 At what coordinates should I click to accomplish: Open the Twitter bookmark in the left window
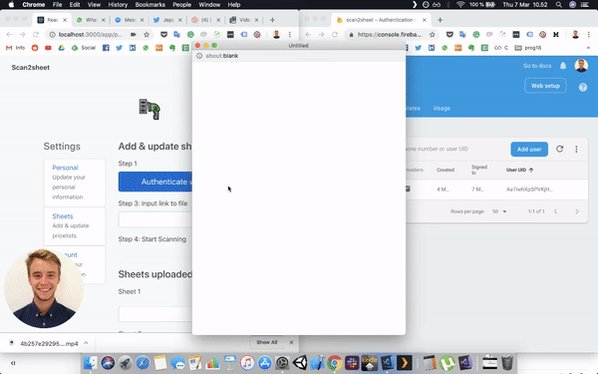(x=119, y=48)
